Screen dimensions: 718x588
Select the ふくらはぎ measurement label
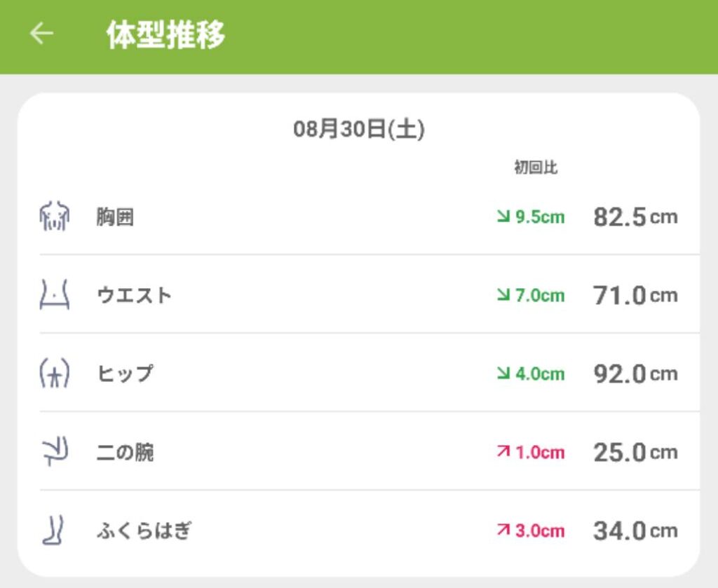(x=144, y=531)
